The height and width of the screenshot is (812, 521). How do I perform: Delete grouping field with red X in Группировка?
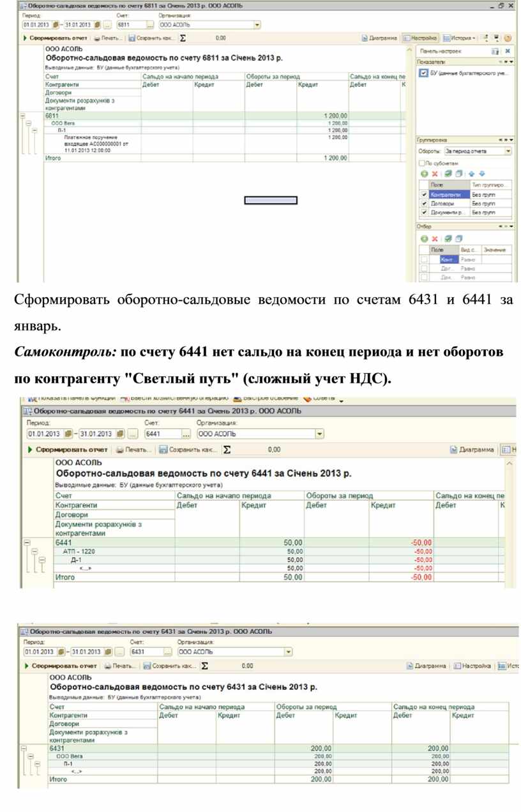tap(434, 174)
